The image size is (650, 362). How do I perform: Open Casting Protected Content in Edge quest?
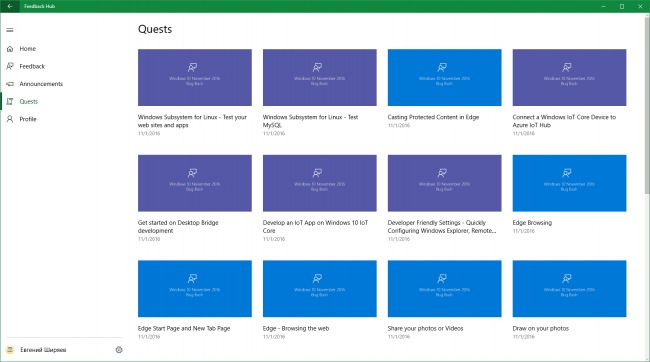[x=444, y=78]
